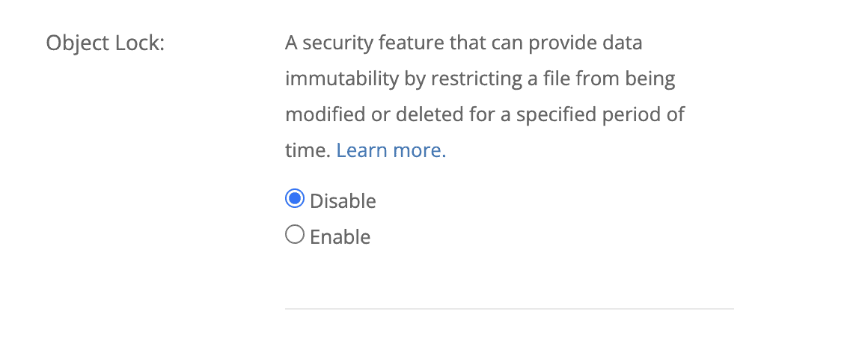Click the word "Object" in the label
Image resolution: width=868 pixels, height=353 pixels.
coord(76,43)
